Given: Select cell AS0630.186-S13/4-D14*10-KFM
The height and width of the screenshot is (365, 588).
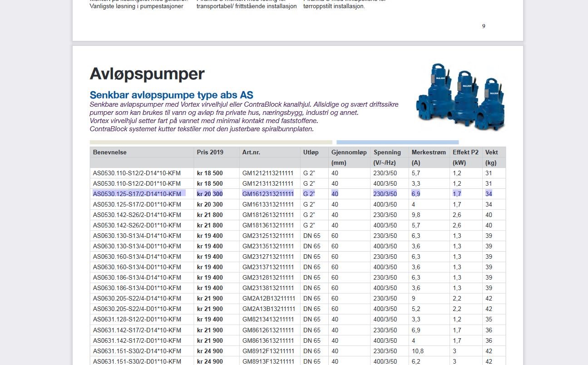Looking at the screenshot, I should pyautogui.click(x=137, y=277).
